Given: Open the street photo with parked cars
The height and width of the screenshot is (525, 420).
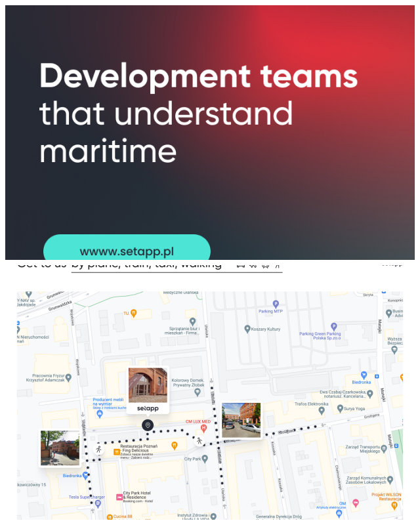Looking at the screenshot, I should [x=241, y=421].
